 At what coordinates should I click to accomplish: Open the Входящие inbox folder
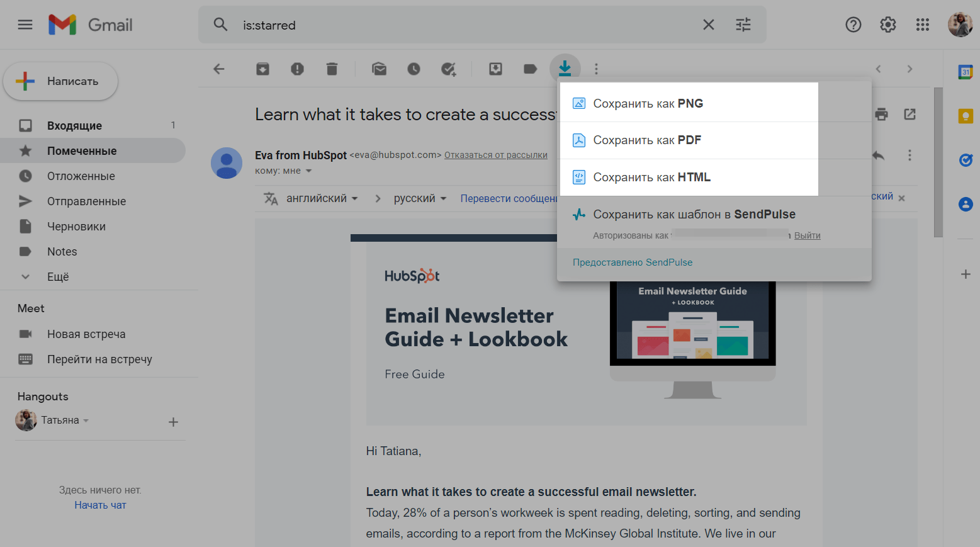[x=93, y=126]
